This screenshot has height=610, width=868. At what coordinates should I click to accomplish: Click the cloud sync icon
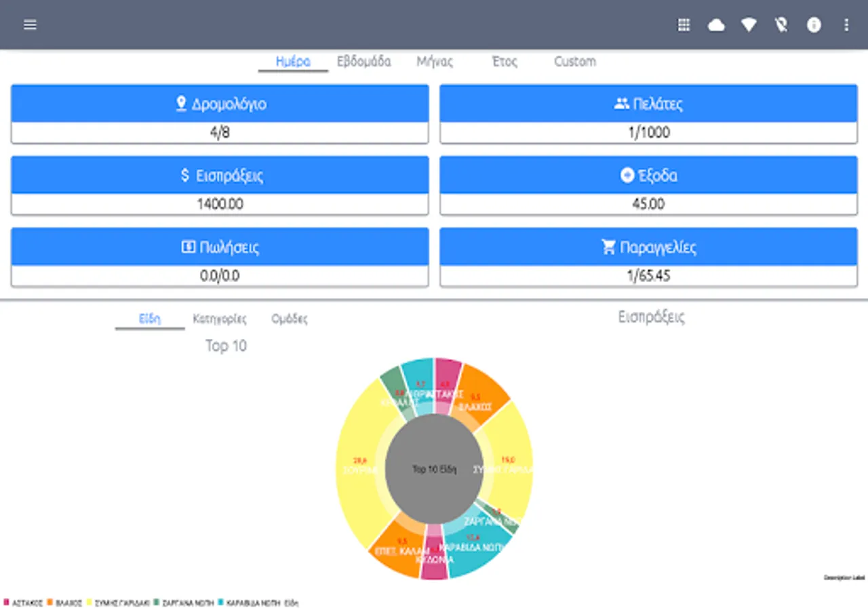[x=716, y=25]
